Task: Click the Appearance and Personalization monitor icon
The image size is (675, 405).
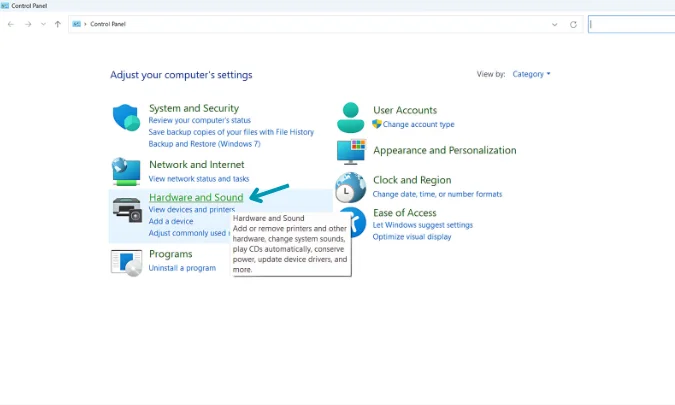Action: (x=351, y=151)
